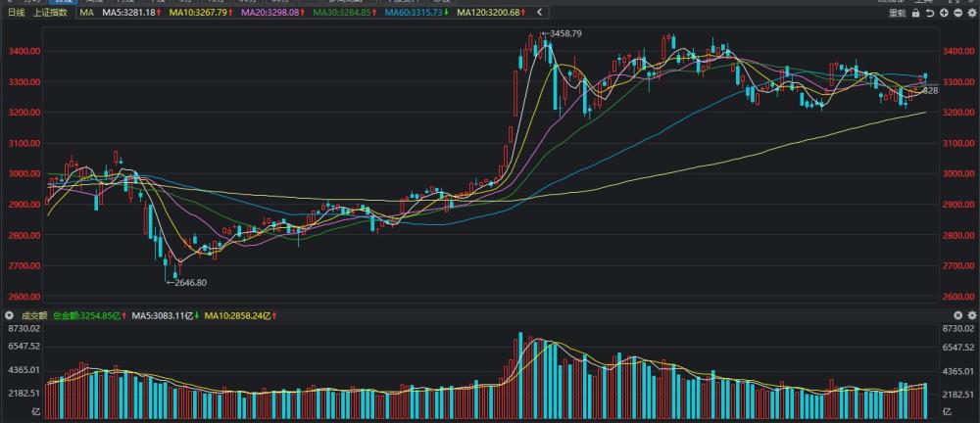Zoom in with the plus icon

point(944,14)
